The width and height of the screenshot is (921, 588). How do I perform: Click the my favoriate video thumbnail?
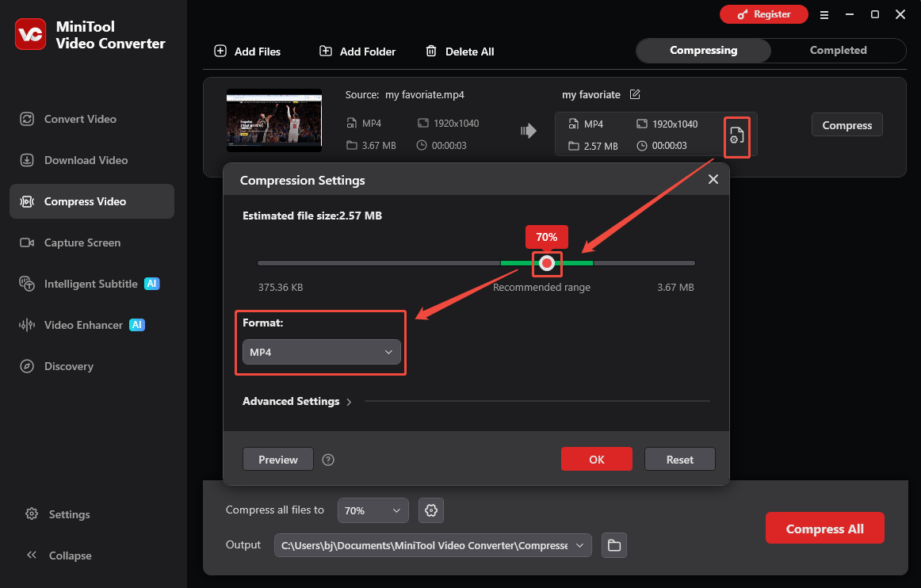(x=274, y=120)
